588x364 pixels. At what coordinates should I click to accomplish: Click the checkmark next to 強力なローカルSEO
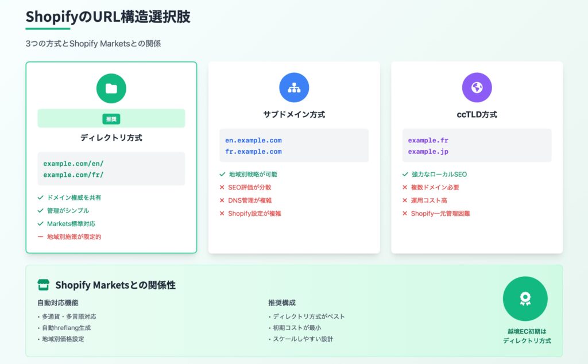405,175
